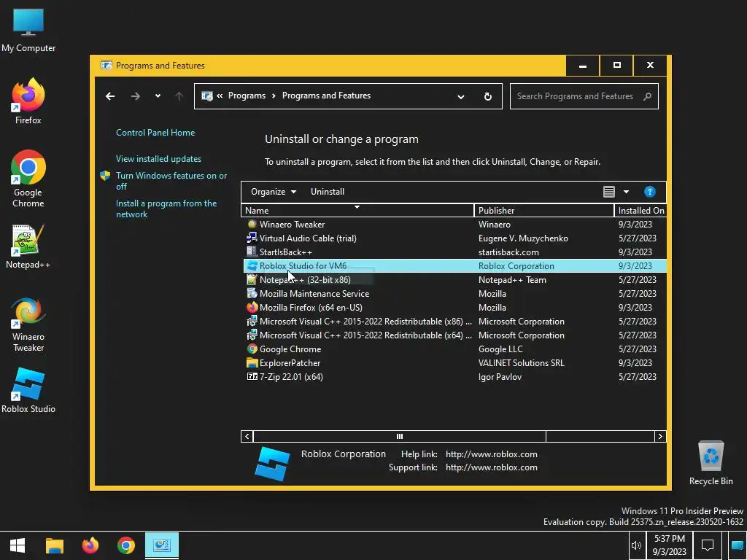Open the Roblox Studio desktop shortcut

[28, 391]
